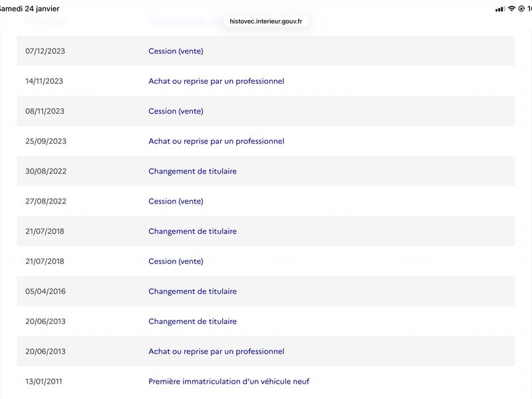Tap the orientation lock status icon

(521, 9)
